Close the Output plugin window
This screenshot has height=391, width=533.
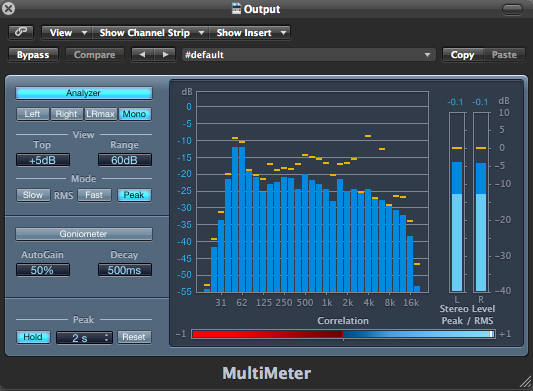click(8, 8)
